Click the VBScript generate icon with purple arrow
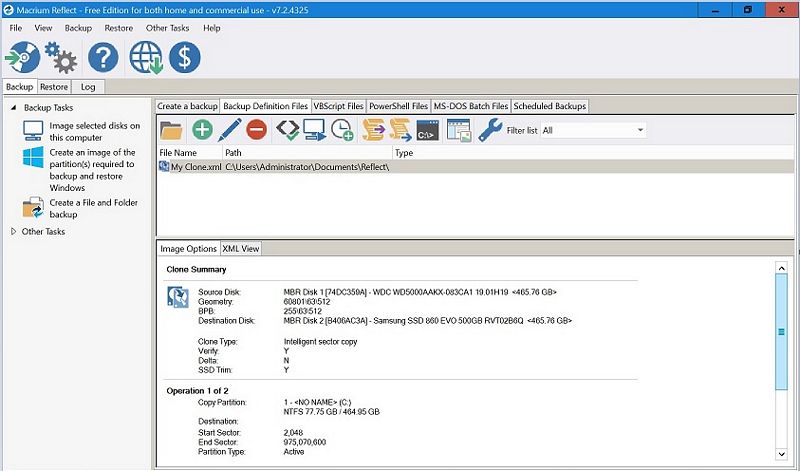The width and height of the screenshot is (800, 471). coord(373,130)
